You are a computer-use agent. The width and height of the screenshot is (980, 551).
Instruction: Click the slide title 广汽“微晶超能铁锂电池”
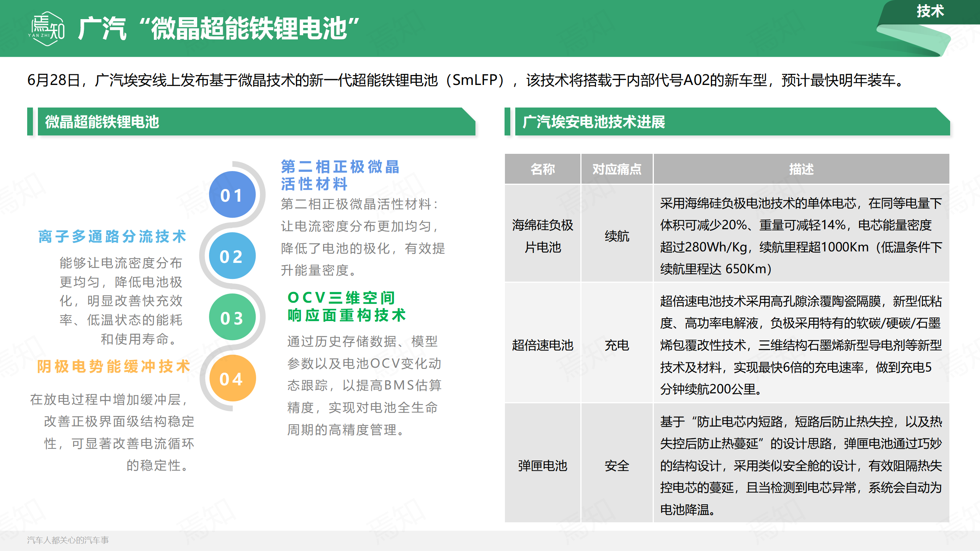[x=219, y=29]
